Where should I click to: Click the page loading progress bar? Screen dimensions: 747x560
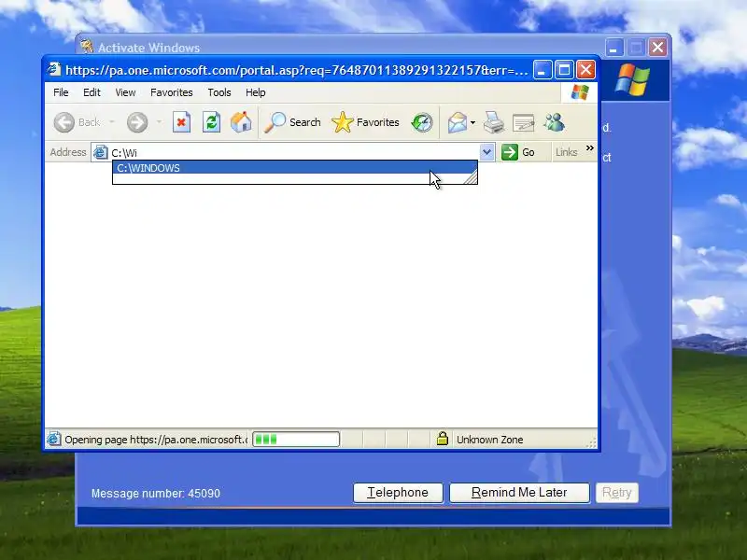point(296,439)
